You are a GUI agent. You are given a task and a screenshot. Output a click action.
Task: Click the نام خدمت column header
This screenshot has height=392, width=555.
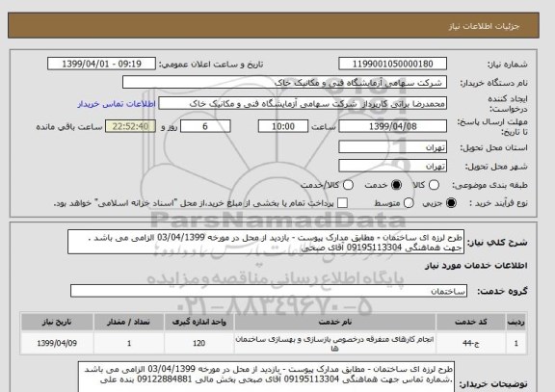tap(335, 322)
